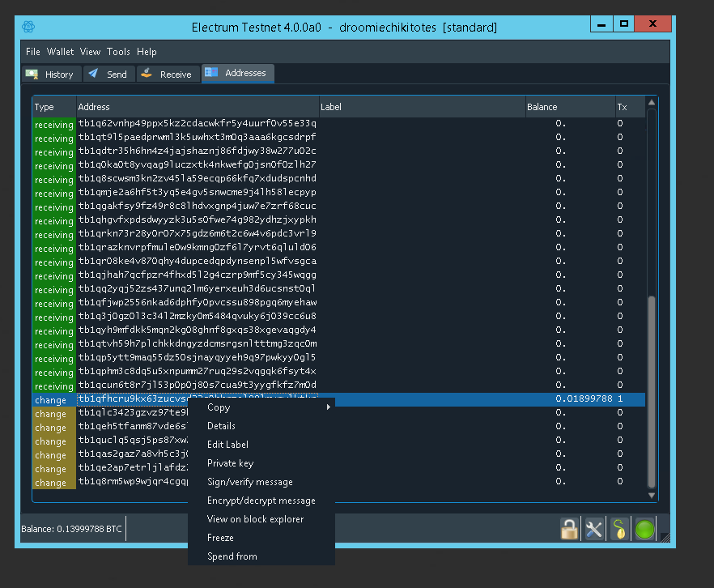Click the wallet balance 0.13999788 BTC text

pyautogui.click(x=71, y=529)
